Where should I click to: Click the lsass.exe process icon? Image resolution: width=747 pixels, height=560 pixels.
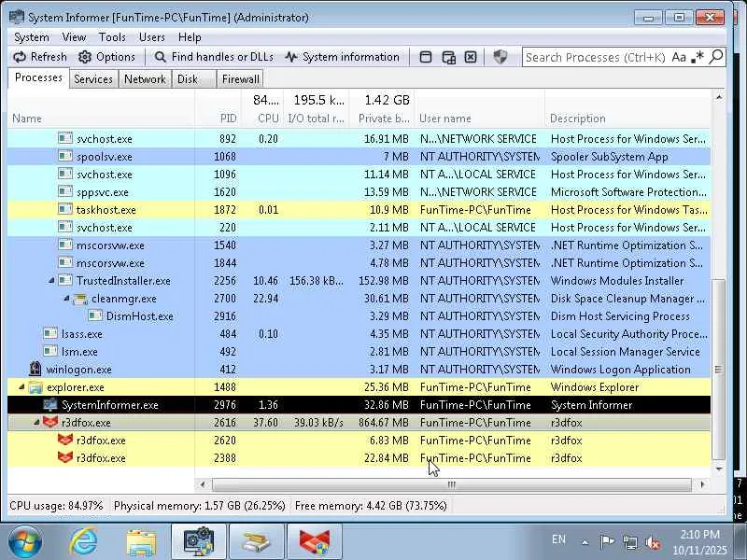(x=50, y=333)
